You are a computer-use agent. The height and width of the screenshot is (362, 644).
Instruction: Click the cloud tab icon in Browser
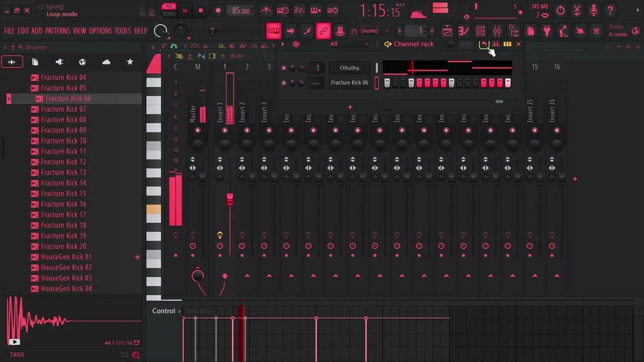click(x=106, y=62)
